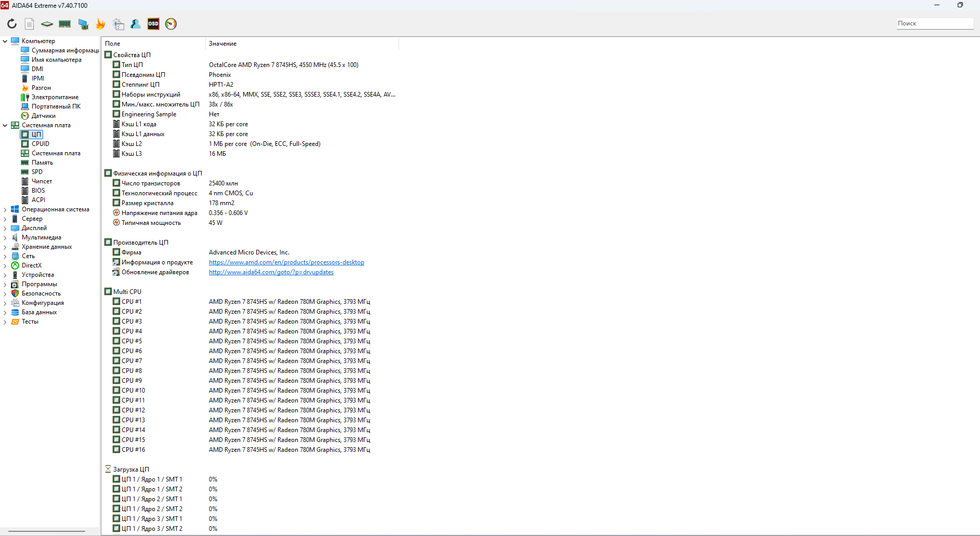Click the gauge dial toolbar icon

coord(171,24)
